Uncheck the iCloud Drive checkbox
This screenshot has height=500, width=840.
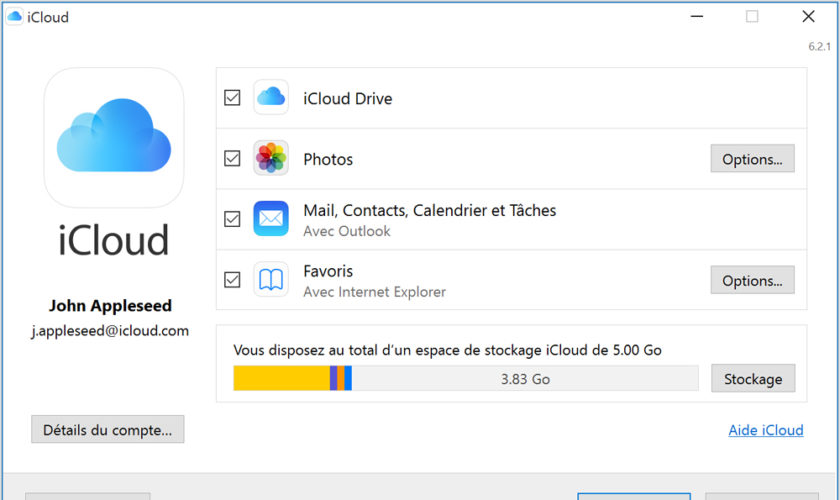click(x=232, y=98)
